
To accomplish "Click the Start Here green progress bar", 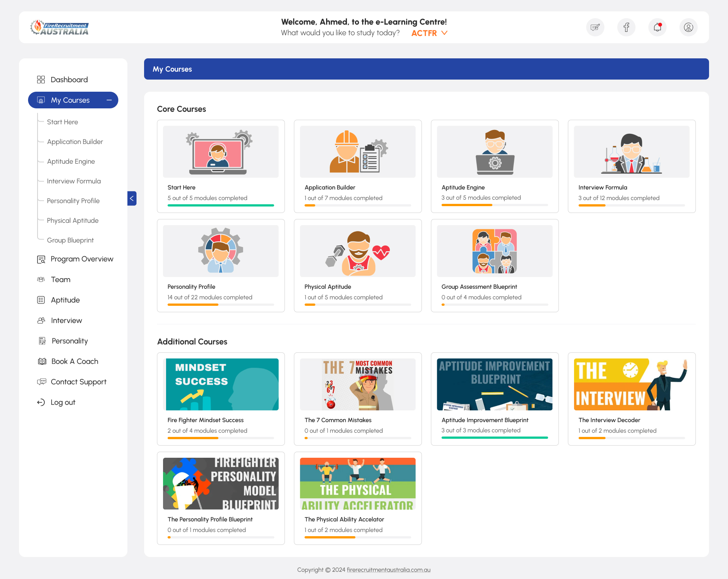I will tap(221, 205).
